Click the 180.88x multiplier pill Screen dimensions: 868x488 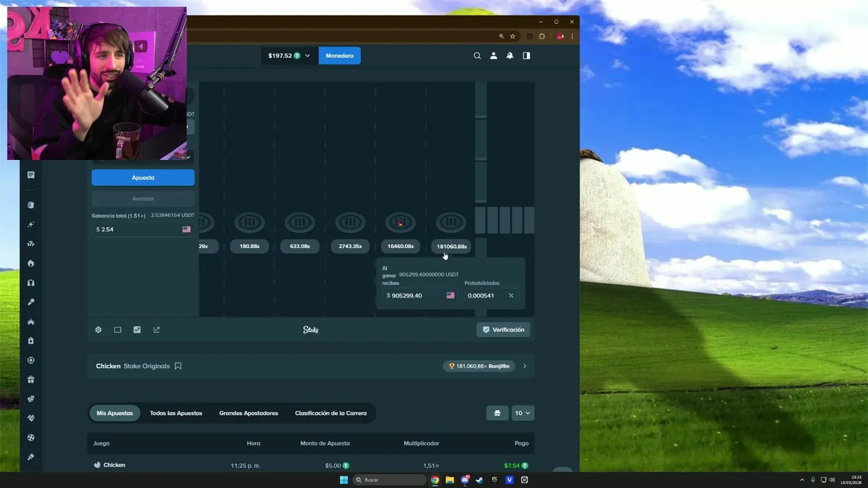click(250, 246)
